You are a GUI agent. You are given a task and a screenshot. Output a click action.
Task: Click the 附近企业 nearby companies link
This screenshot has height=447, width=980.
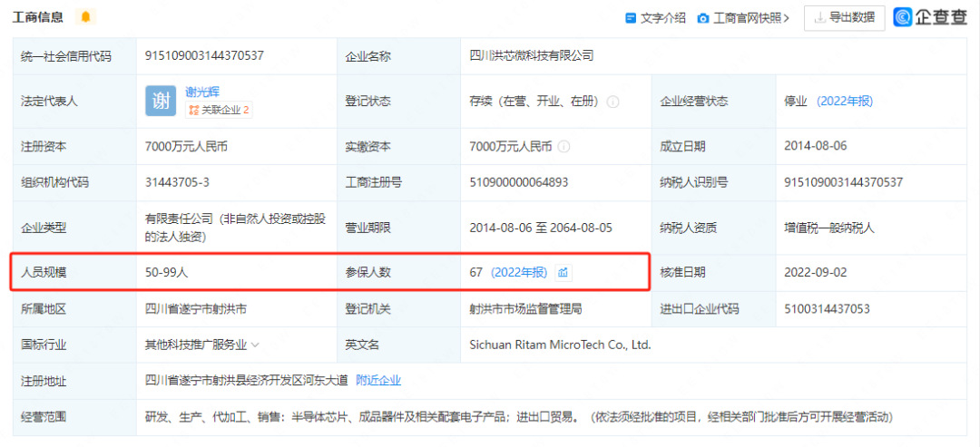[377, 380]
